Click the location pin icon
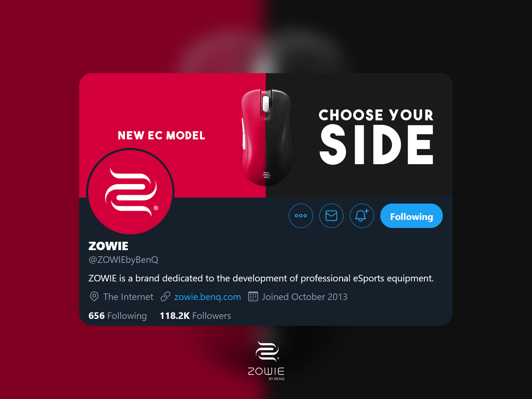This screenshot has height=399, width=532. point(94,296)
